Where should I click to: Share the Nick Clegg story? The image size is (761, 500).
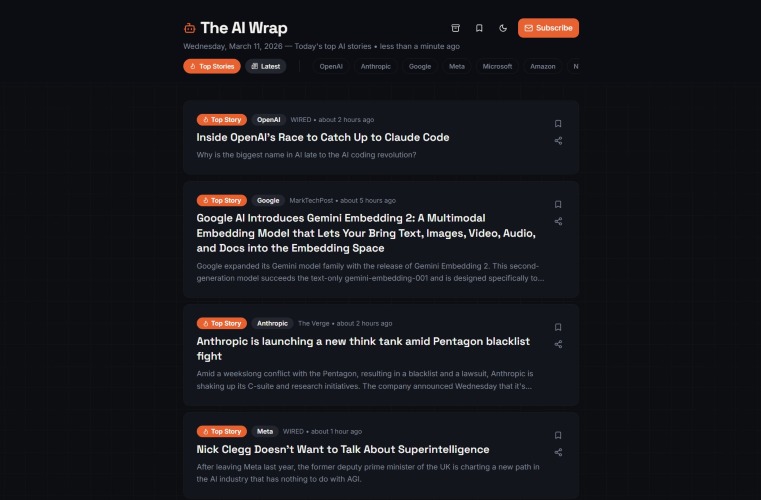click(558, 452)
